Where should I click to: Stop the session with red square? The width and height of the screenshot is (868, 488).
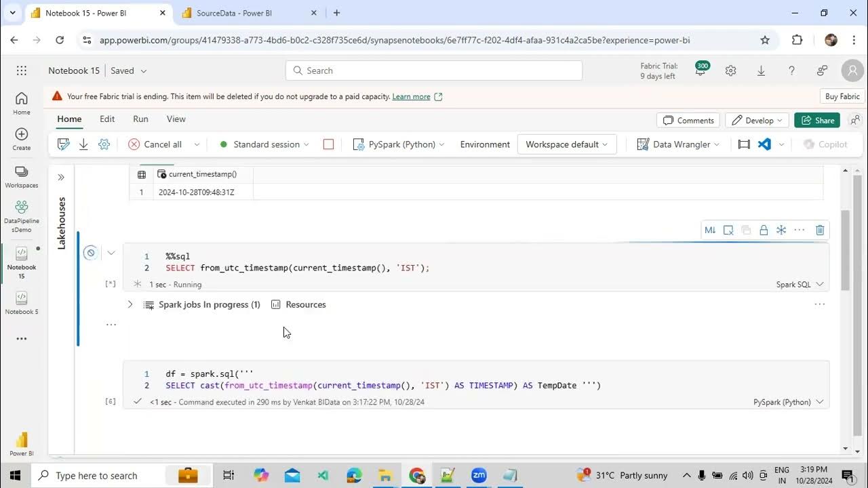[328, 144]
